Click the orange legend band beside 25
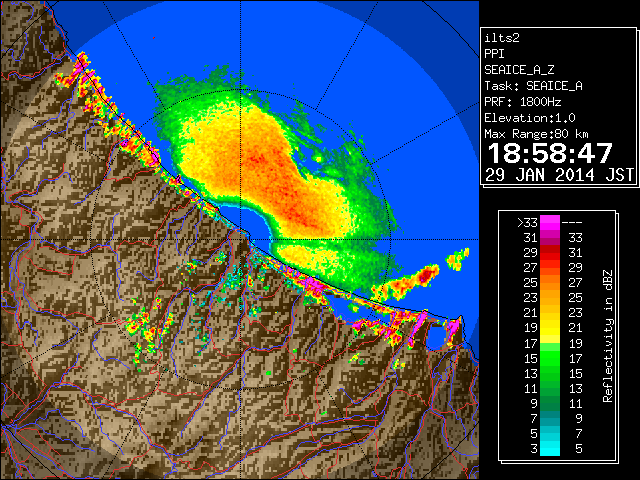This screenshot has height=480, width=640. click(x=550, y=282)
